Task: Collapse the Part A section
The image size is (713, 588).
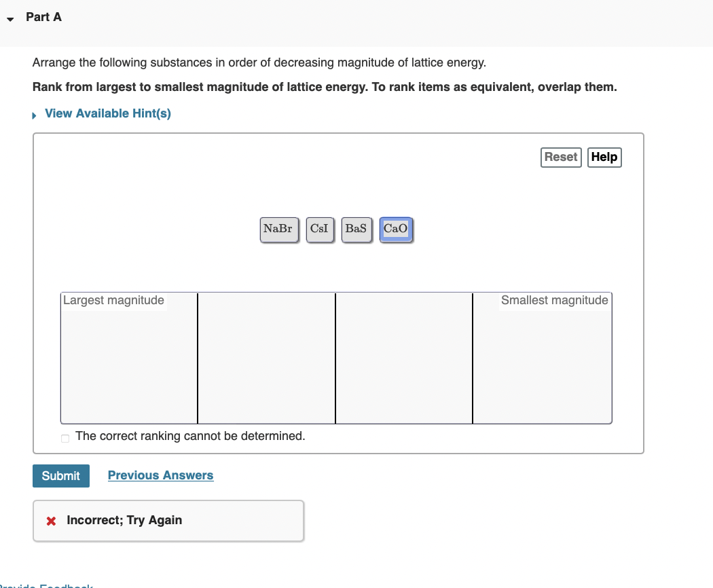Action: point(10,20)
